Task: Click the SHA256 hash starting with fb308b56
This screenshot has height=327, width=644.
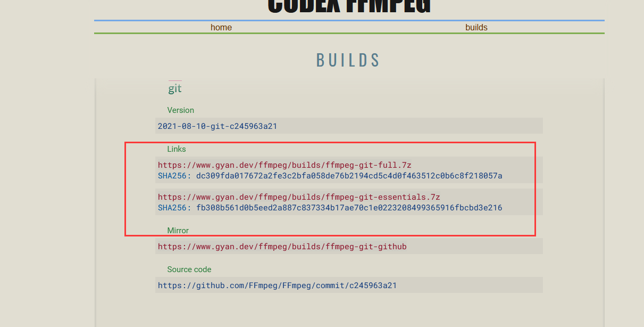Action: 349,208
